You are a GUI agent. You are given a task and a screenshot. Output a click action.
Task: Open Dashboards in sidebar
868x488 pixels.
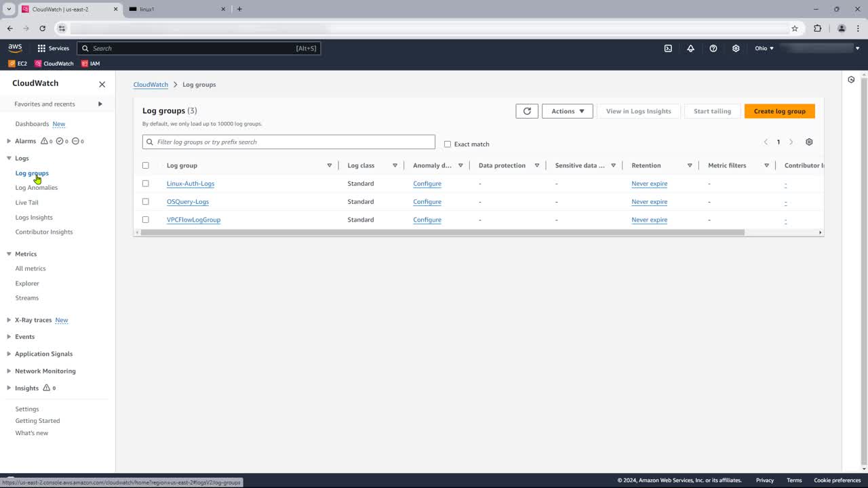[x=32, y=124]
